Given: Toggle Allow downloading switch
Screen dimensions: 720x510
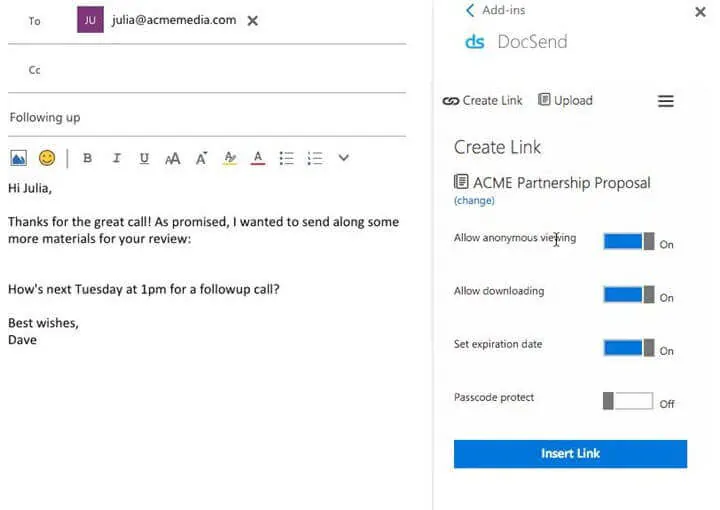Looking at the screenshot, I should point(629,294).
